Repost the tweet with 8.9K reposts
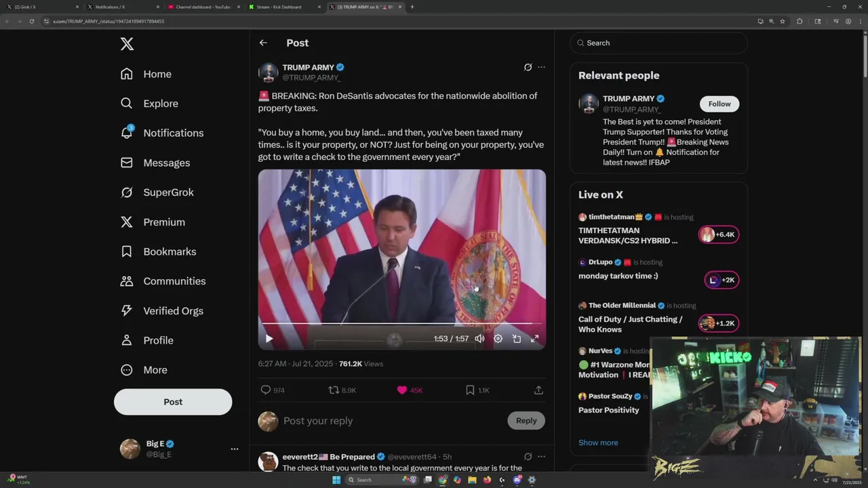The image size is (868, 488). tap(342, 390)
